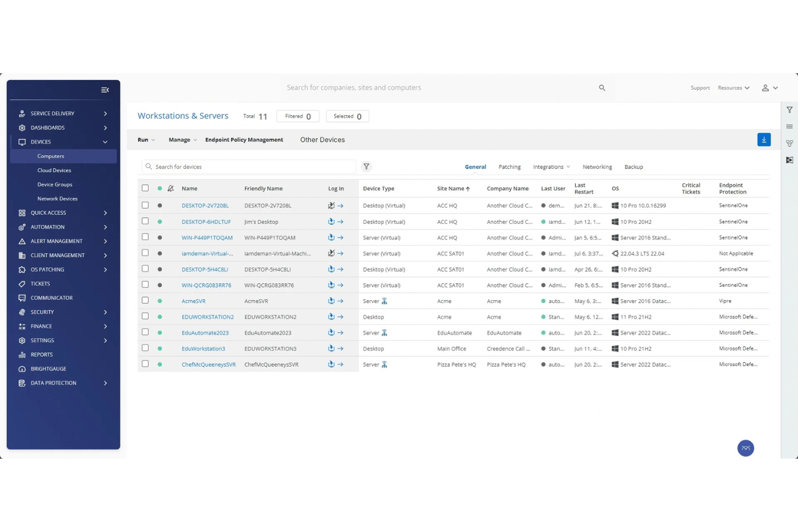798x532 pixels.
Task: Click the Other Devices tab
Action: (322, 140)
